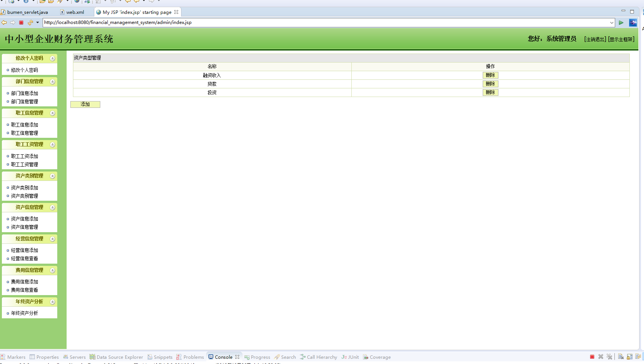Collapse the 费用信息管理 menu section

point(53,270)
